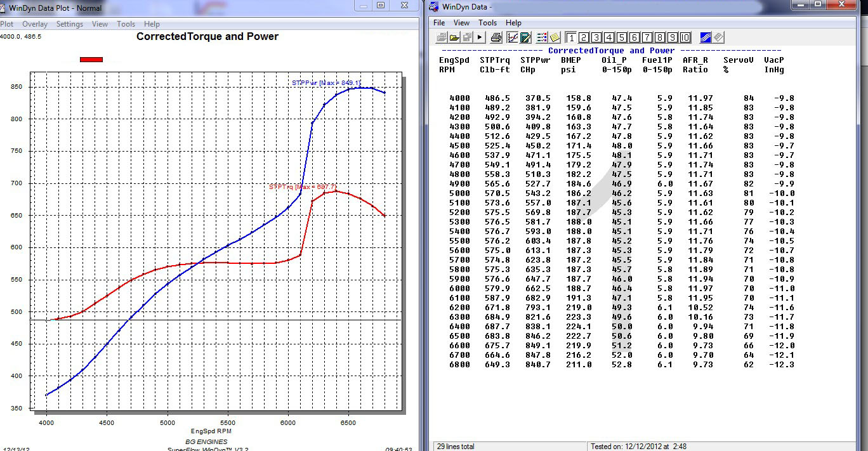
Task: Click the 6800 RPM row speed value
Action: click(460, 365)
